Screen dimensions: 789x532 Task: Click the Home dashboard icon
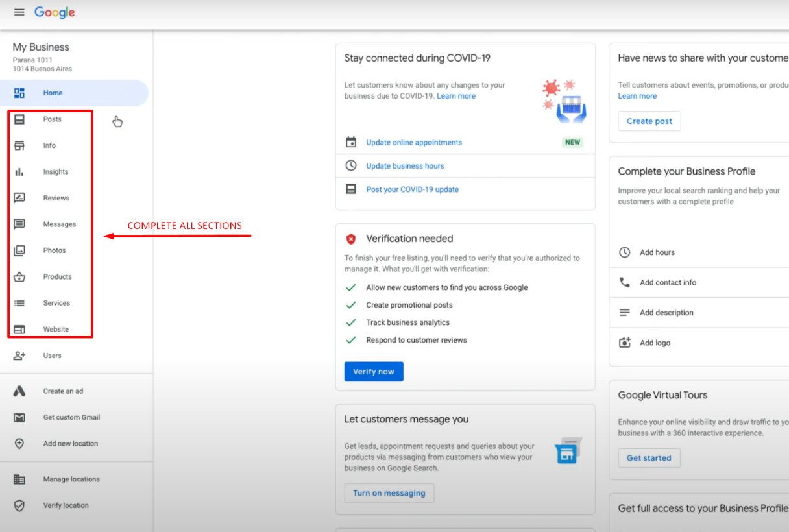19,93
